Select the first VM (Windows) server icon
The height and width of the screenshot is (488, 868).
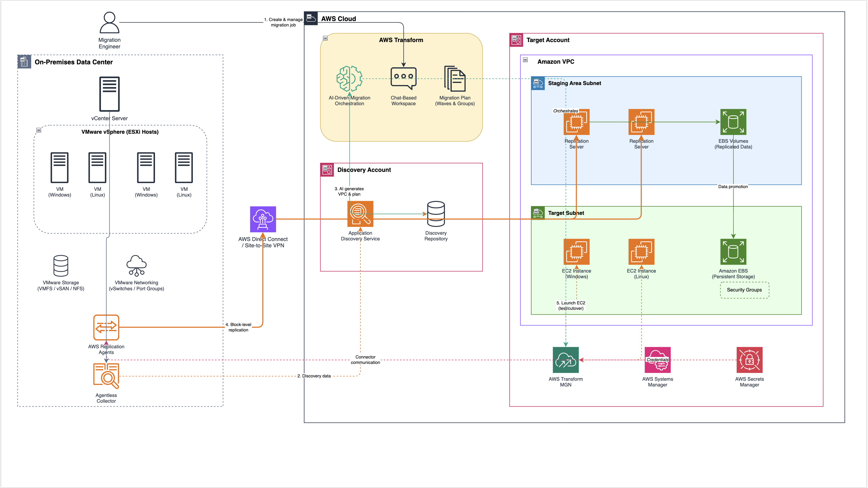pos(60,167)
